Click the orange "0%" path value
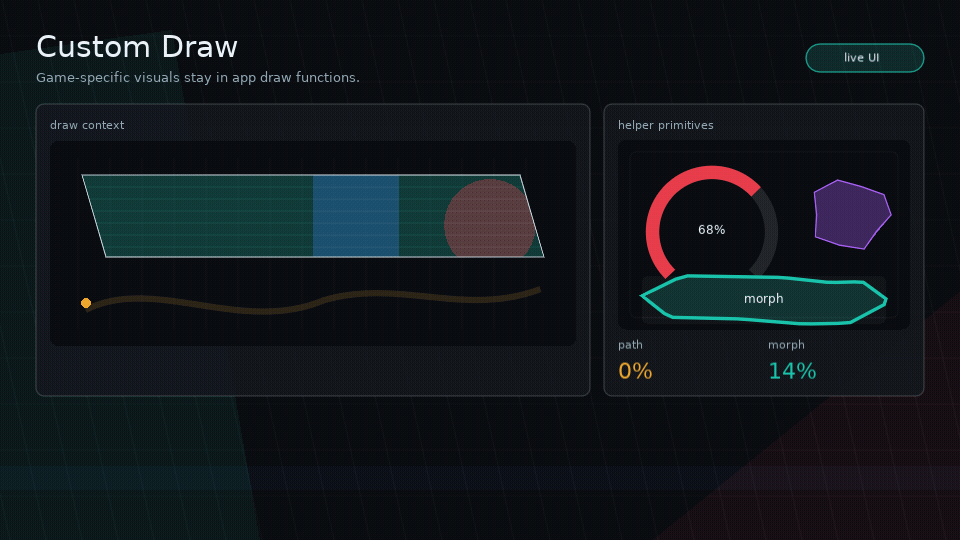This screenshot has width=960, height=540. tap(635, 371)
